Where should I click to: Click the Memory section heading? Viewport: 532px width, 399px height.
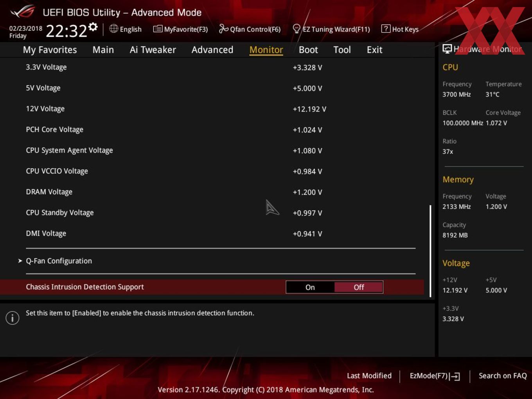458,180
